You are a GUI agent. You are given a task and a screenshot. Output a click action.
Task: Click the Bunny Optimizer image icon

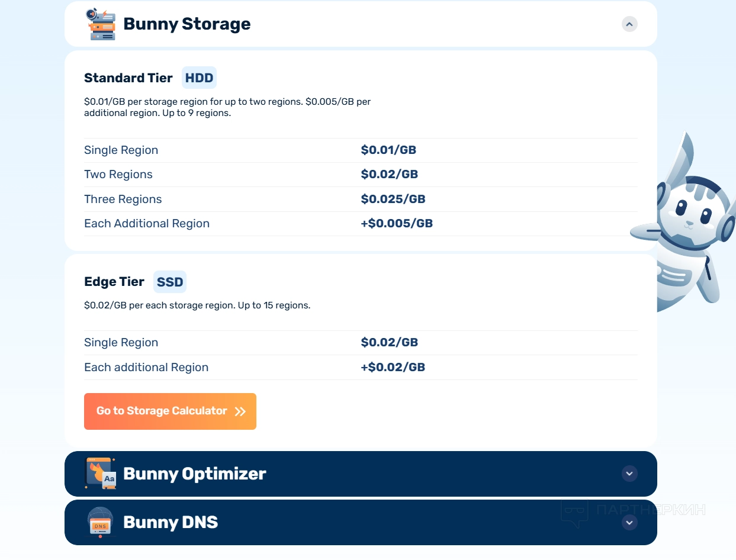(x=101, y=474)
